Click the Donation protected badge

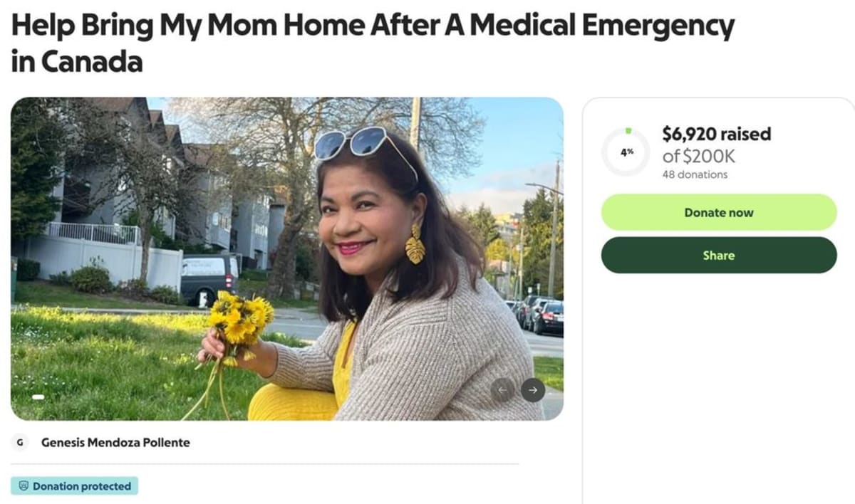click(x=74, y=486)
